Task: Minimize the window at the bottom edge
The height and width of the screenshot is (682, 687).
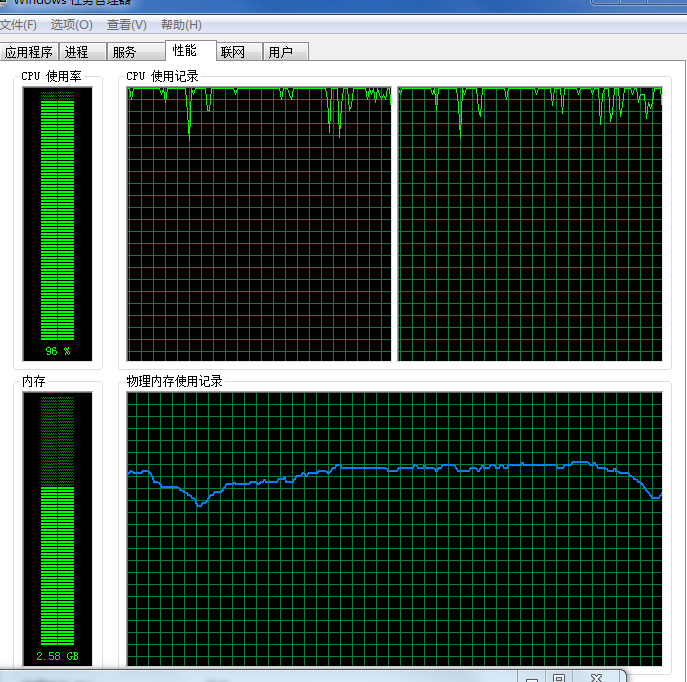Action: pyautogui.click(x=531, y=677)
